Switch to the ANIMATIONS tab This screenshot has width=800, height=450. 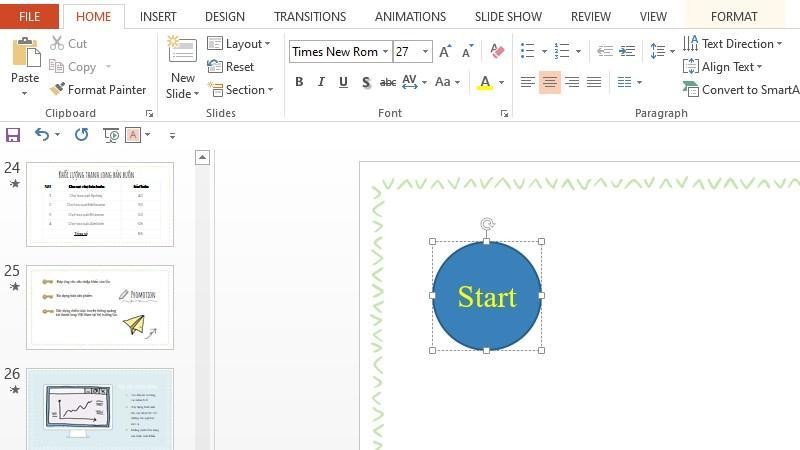(410, 16)
